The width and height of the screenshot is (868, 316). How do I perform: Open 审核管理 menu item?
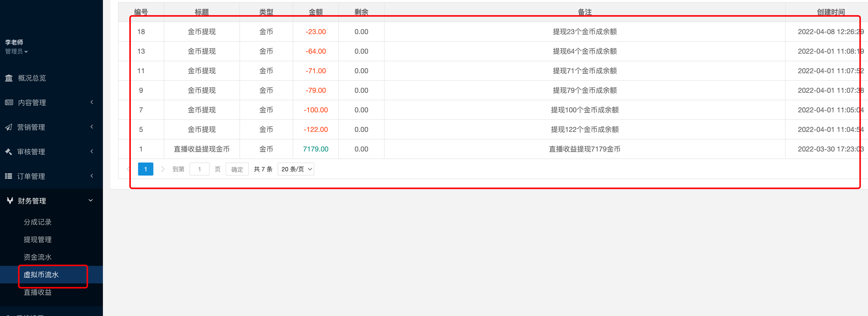click(51, 152)
